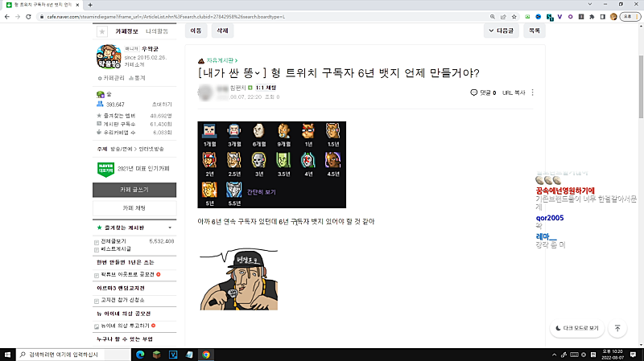Open the comment bubble icon
The image size is (644, 361).
pyautogui.click(x=474, y=93)
